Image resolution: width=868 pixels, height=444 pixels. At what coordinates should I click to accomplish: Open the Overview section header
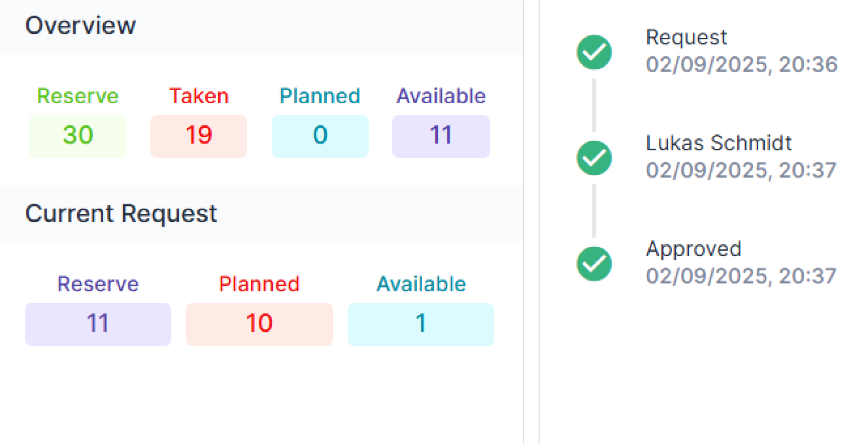pyautogui.click(x=81, y=26)
